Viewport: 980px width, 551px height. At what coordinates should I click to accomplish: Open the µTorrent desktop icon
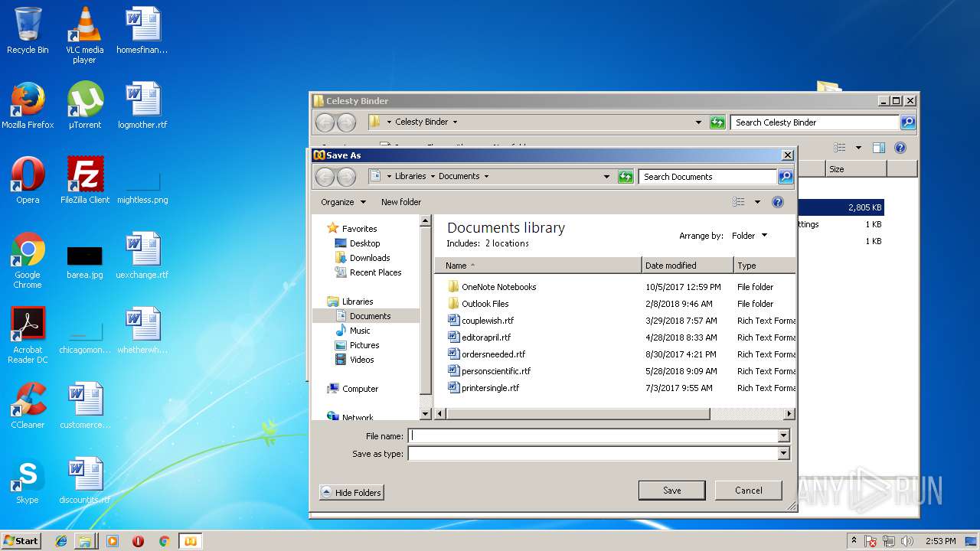(85, 106)
